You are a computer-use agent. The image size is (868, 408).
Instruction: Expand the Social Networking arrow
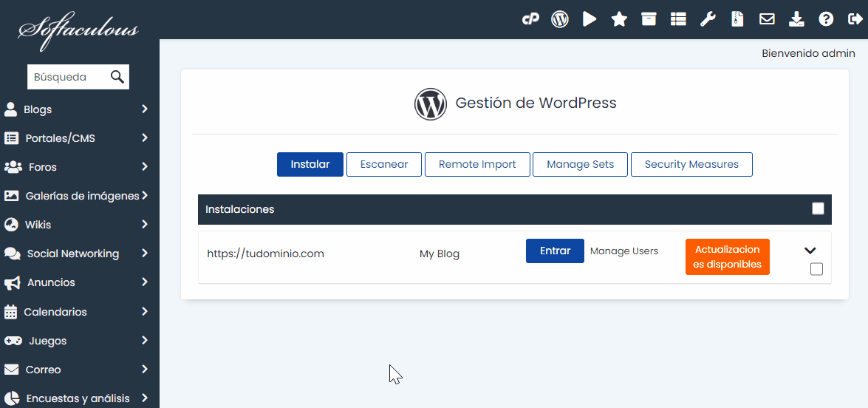(x=145, y=254)
